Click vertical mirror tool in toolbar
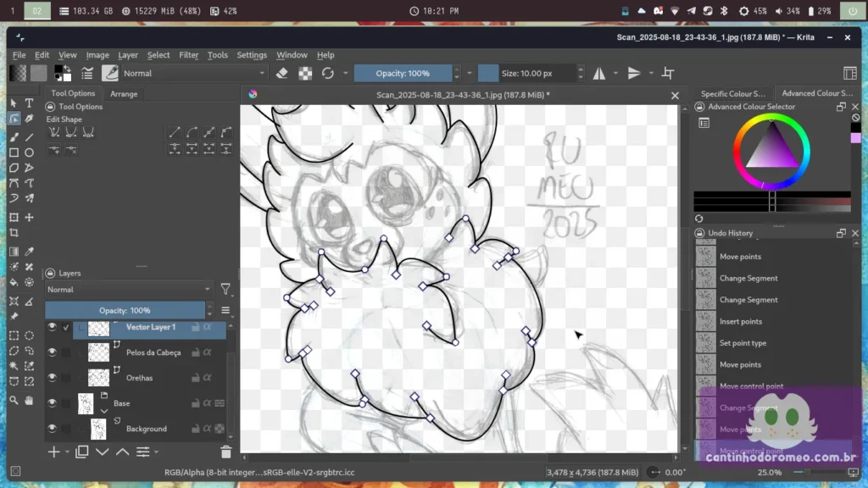Viewport: 868px width, 488px height. coord(634,73)
